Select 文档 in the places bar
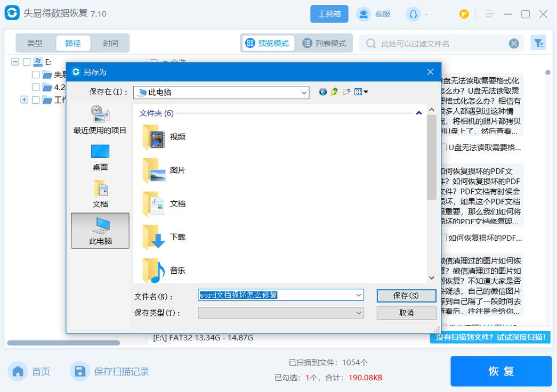Screen dimensions: 557x392 coord(100,194)
